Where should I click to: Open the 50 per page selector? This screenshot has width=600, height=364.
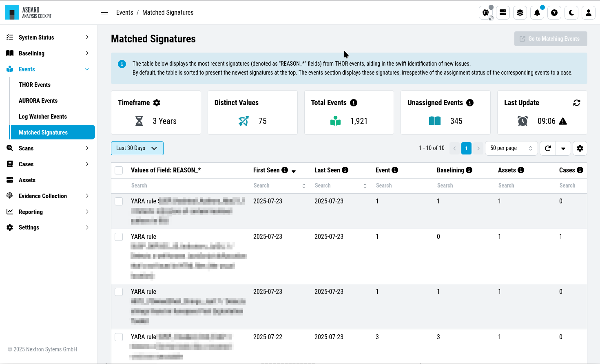coord(511,148)
